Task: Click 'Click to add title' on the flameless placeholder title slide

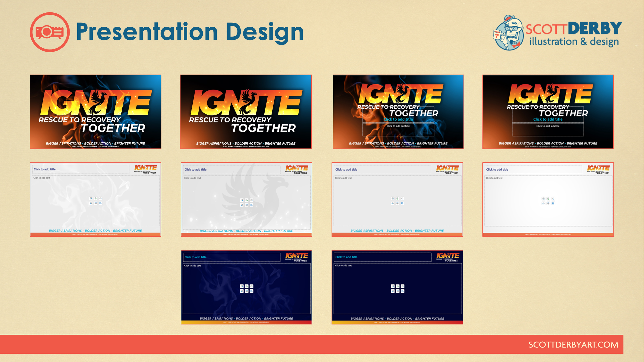Action: tap(548, 119)
